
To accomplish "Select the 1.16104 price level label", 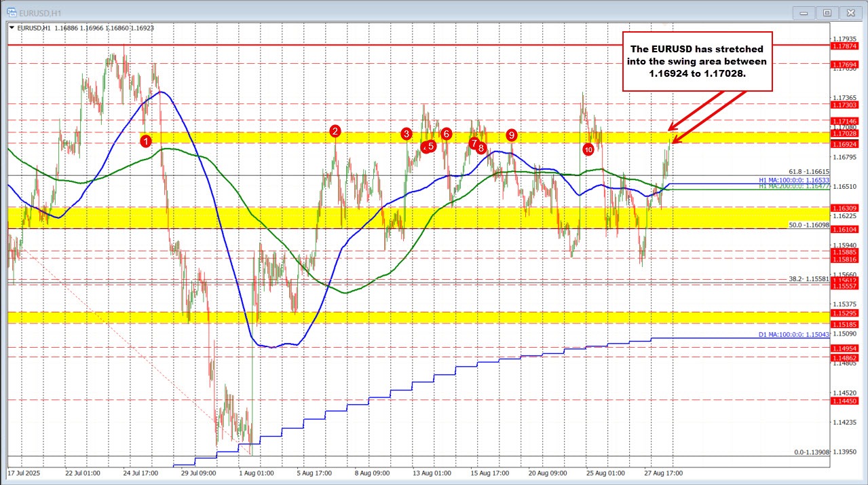I will [844, 229].
